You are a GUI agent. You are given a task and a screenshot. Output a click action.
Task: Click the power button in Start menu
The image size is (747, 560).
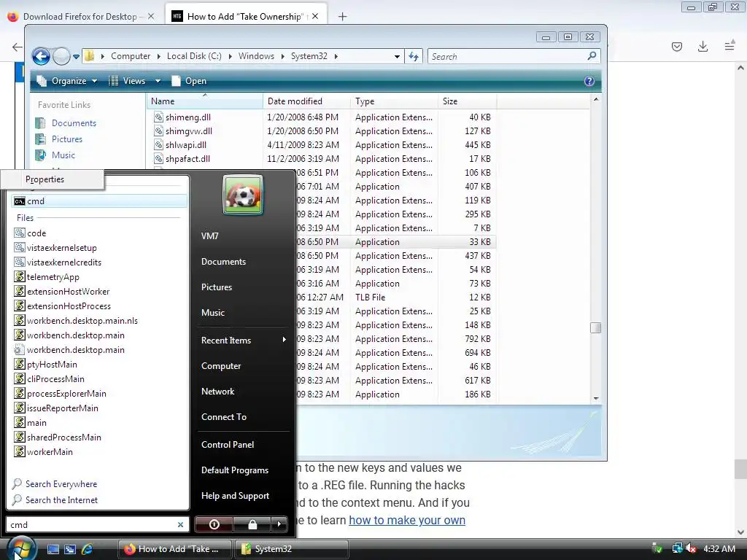tap(214, 524)
